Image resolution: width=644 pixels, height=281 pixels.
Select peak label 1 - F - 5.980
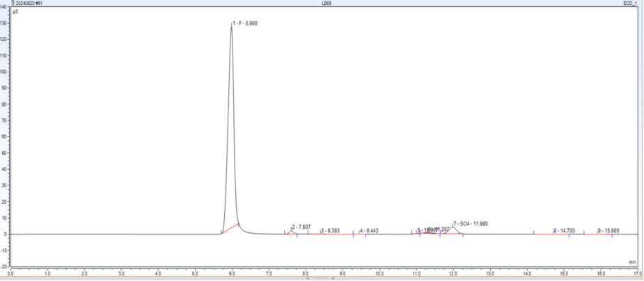pyautogui.click(x=249, y=24)
